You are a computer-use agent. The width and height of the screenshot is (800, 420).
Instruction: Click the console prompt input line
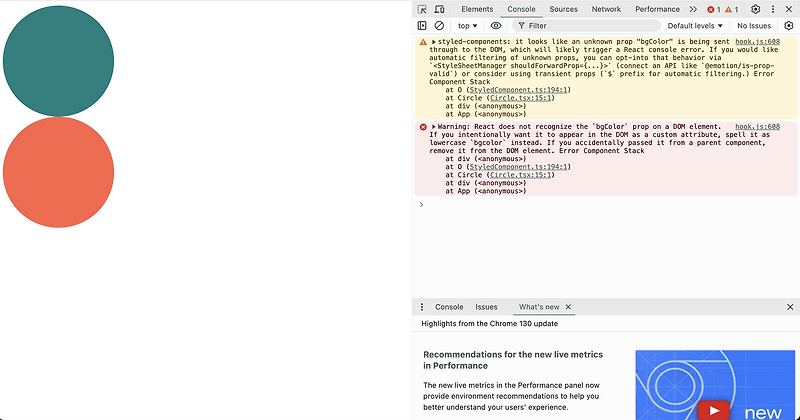point(607,205)
